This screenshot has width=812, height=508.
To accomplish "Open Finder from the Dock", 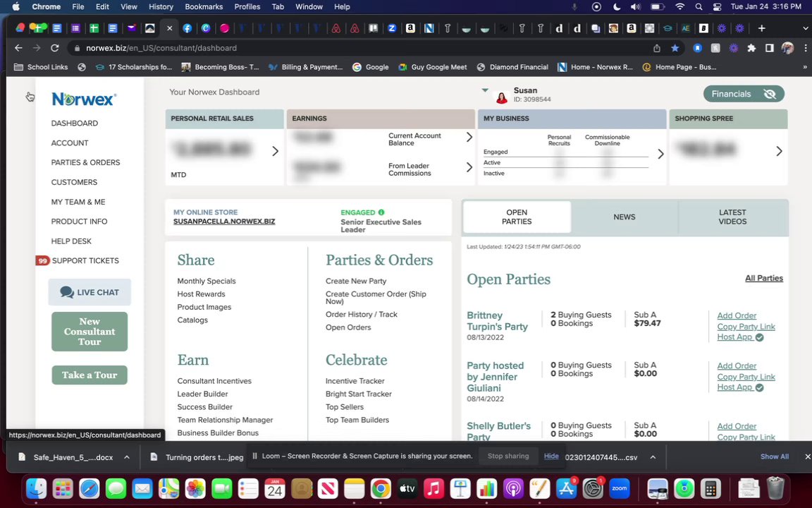I will [x=36, y=488].
